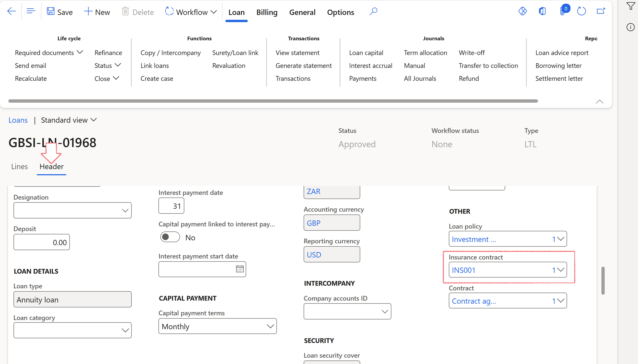Click the attachments paperclip icon with badge

point(563,11)
